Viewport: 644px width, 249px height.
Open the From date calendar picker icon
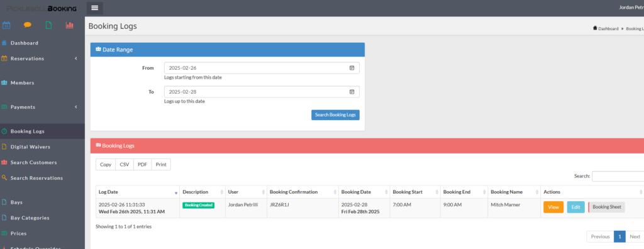(x=352, y=68)
